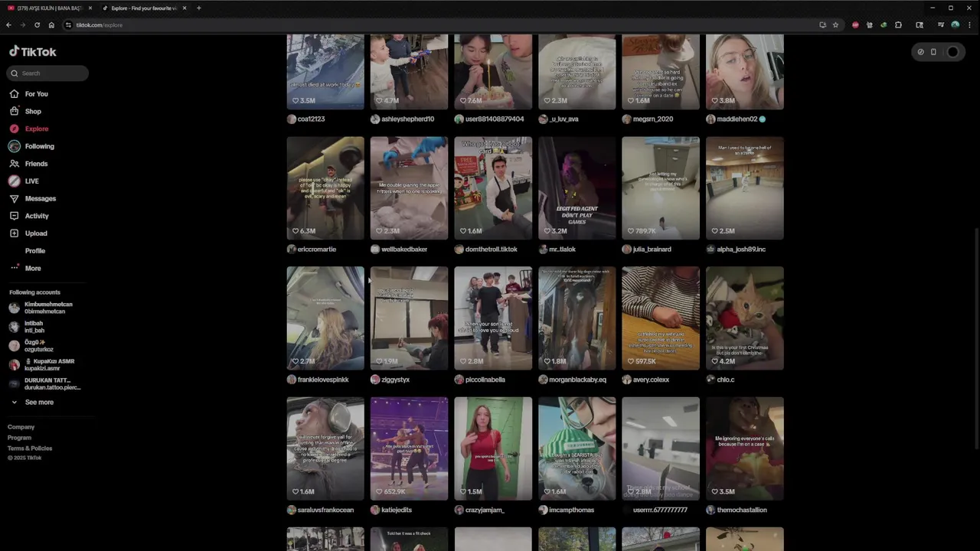The width and height of the screenshot is (980, 551).
Task: Open the video thumbnail by frankielovespinkk
Action: (325, 318)
